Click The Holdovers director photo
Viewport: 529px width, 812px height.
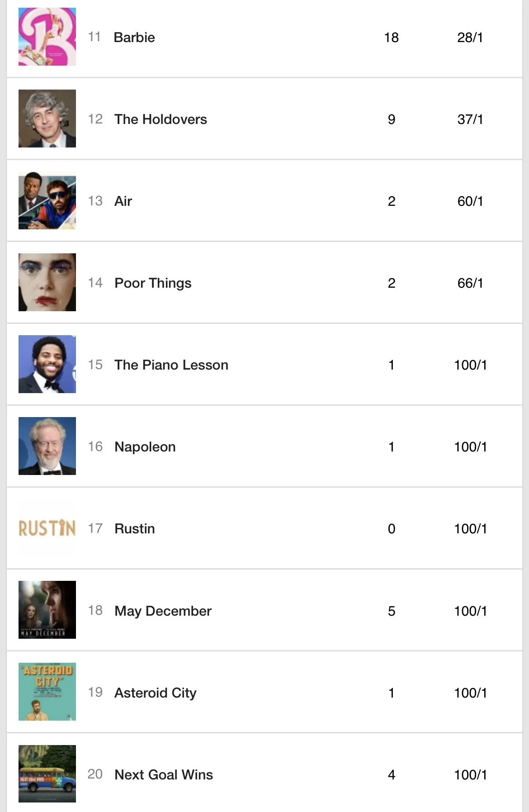47,119
